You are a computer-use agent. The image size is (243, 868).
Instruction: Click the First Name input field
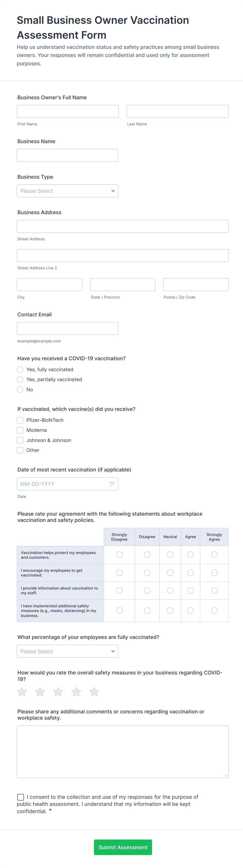[68, 111]
